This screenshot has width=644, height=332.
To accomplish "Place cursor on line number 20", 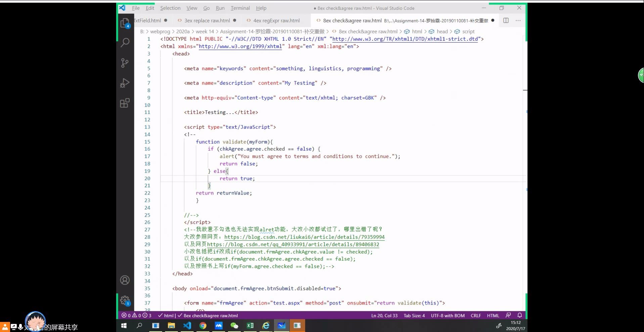I will point(147,178).
